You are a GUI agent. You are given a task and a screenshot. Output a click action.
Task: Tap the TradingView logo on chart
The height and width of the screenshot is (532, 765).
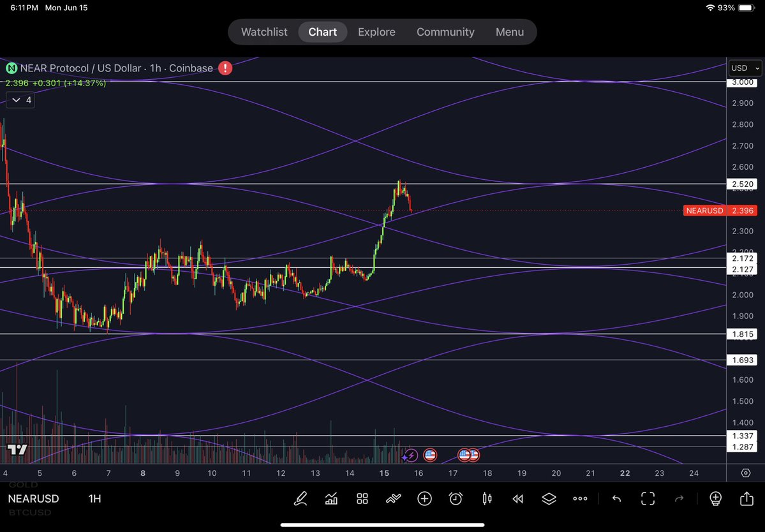(x=17, y=449)
